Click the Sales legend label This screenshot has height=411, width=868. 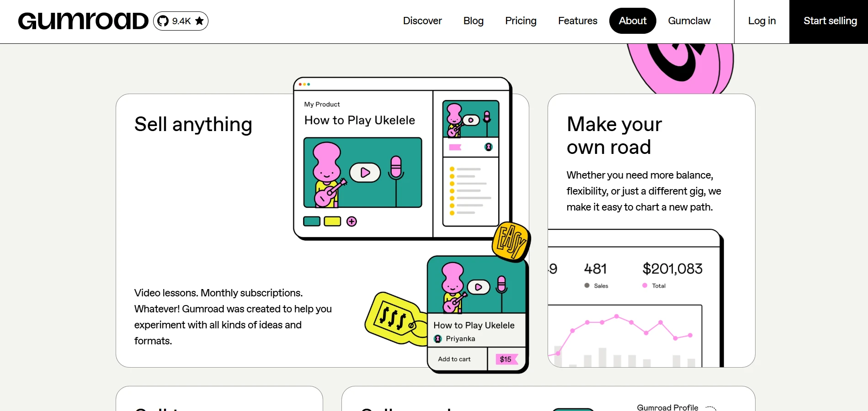(x=601, y=286)
